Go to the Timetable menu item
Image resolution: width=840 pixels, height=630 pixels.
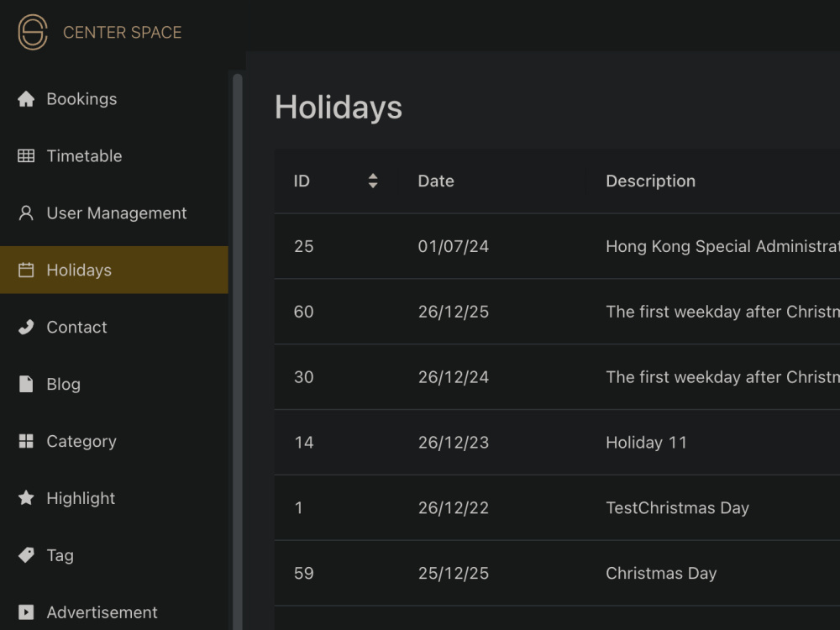114,156
